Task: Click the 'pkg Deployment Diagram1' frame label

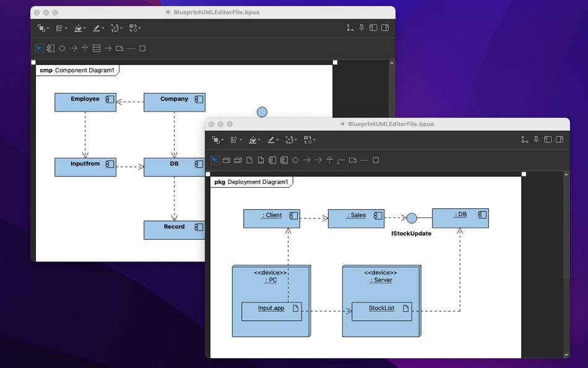Action: (x=251, y=182)
